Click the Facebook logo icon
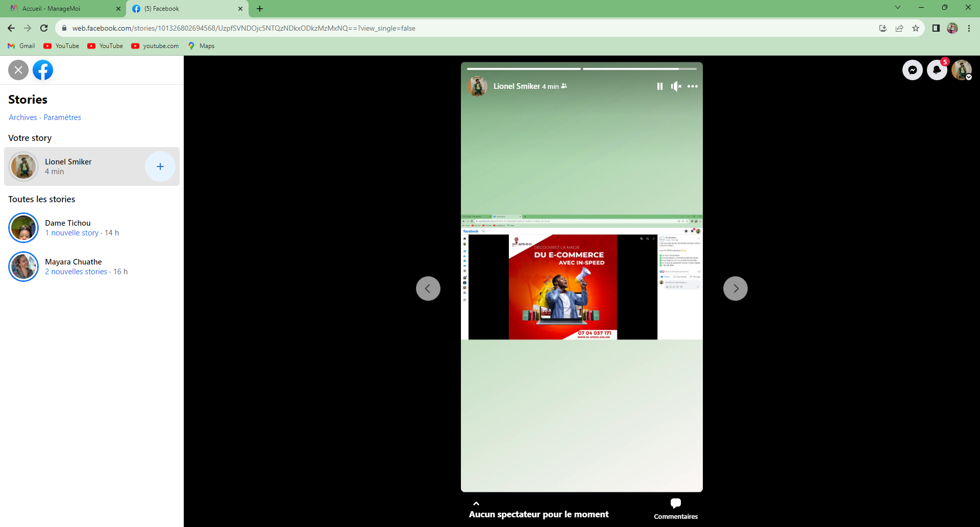The width and height of the screenshot is (980, 527). pos(43,70)
